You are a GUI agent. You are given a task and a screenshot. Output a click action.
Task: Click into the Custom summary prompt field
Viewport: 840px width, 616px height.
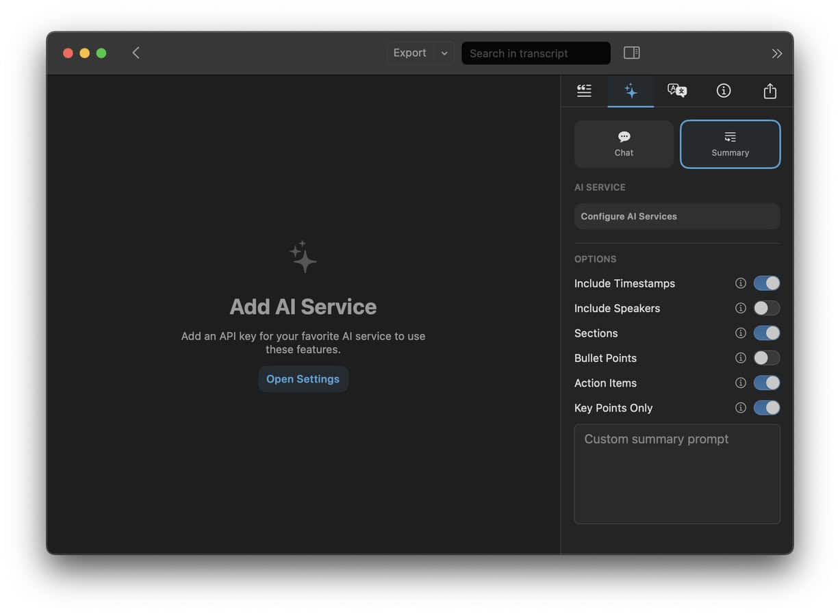(x=676, y=474)
